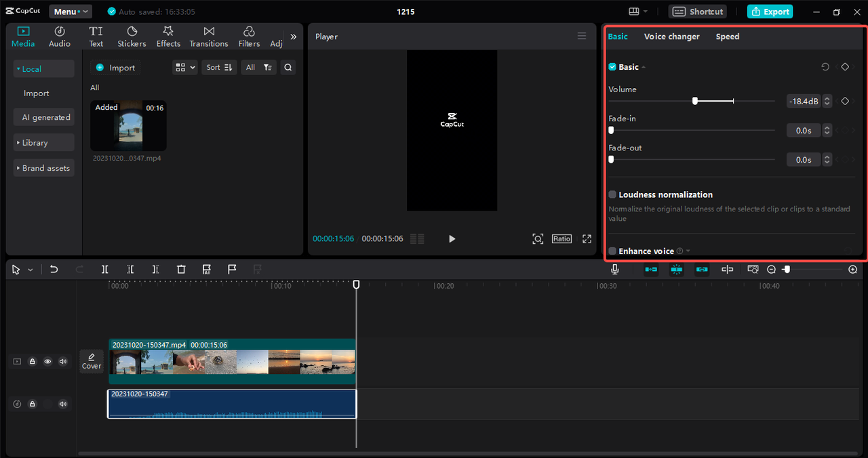The width and height of the screenshot is (868, 458).
Task: Open the Player panel hamburger menu
Action: tap(582, 36)
